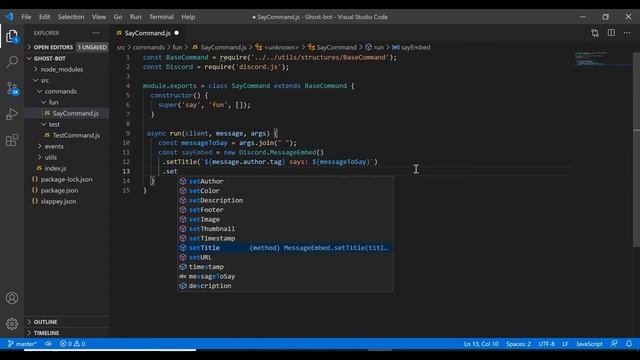Select setColor suggestion
This screenshot has width=640, height=360.
(285, 191)
